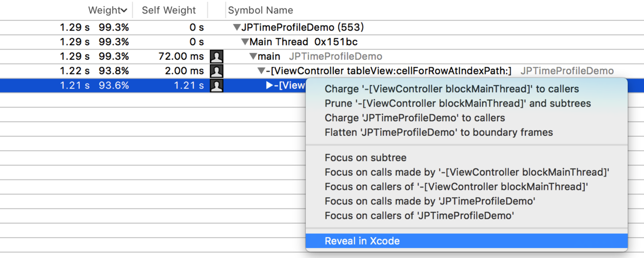Sort by the Weight column header
Viewport: 644px width, 258px height.
pos(107,10)
